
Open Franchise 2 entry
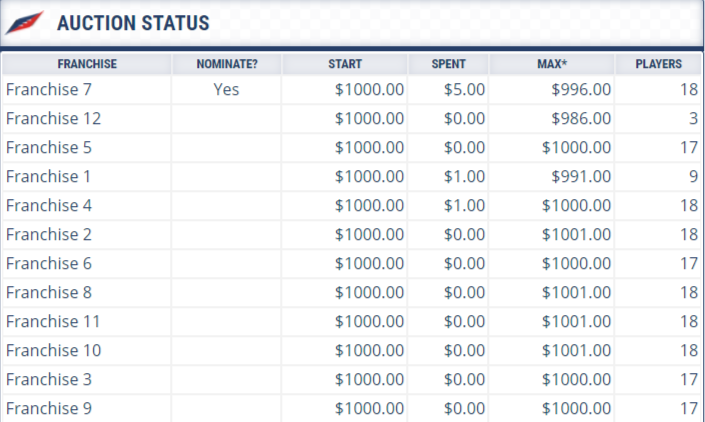[49, 234]
